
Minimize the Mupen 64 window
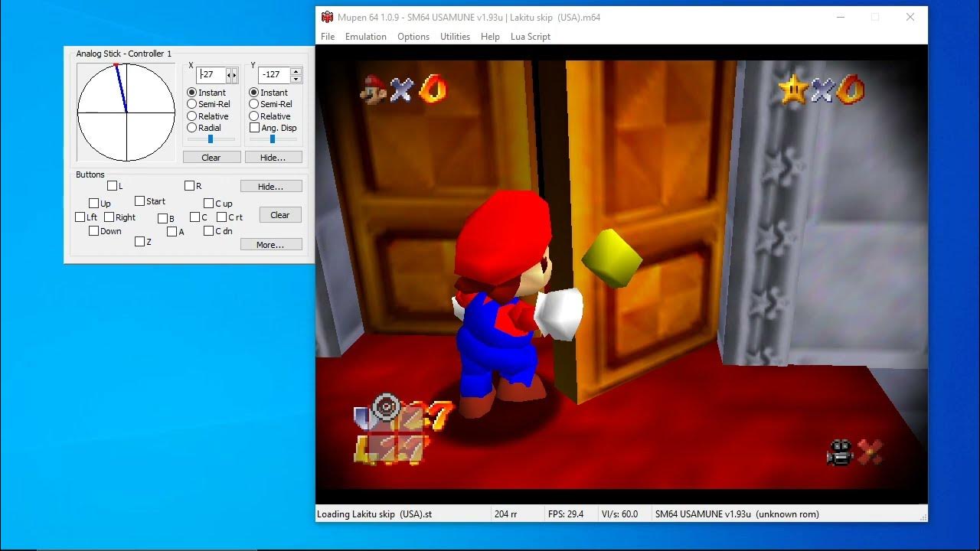click(841, 17)
